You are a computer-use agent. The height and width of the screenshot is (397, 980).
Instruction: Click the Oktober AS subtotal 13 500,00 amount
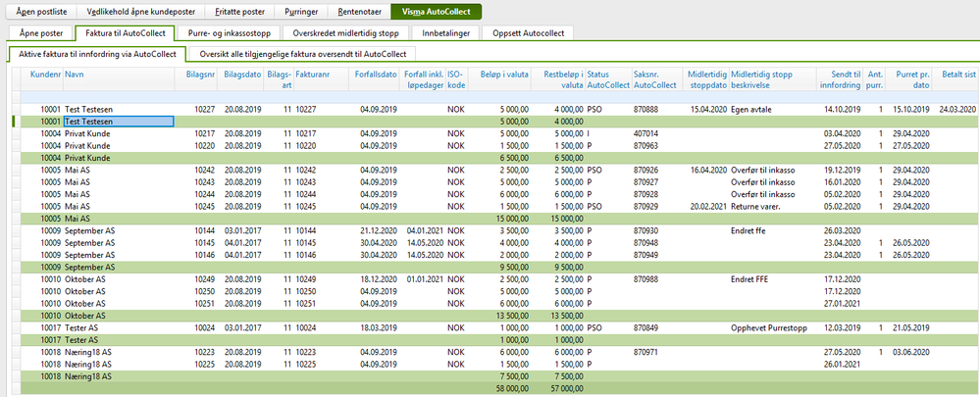(x=511, y=316)
